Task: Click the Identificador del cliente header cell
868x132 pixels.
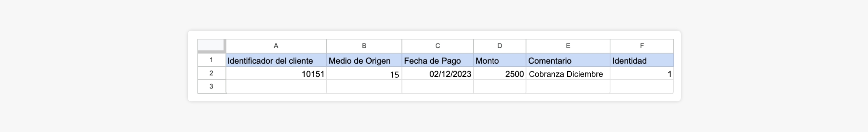Action: click(276, 60)
